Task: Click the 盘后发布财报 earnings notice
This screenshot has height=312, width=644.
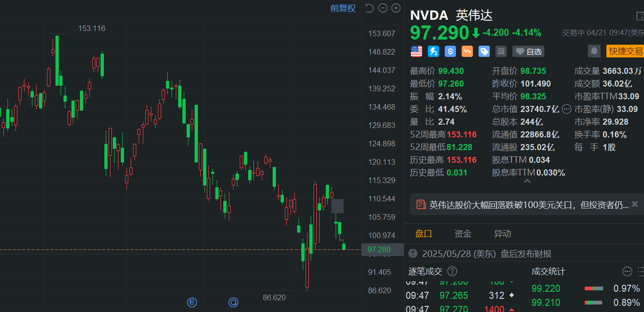Action: click(526, 254)
